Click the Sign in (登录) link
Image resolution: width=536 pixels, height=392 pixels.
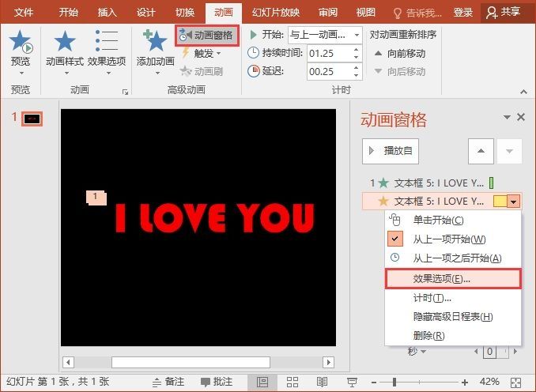(462, 13)
